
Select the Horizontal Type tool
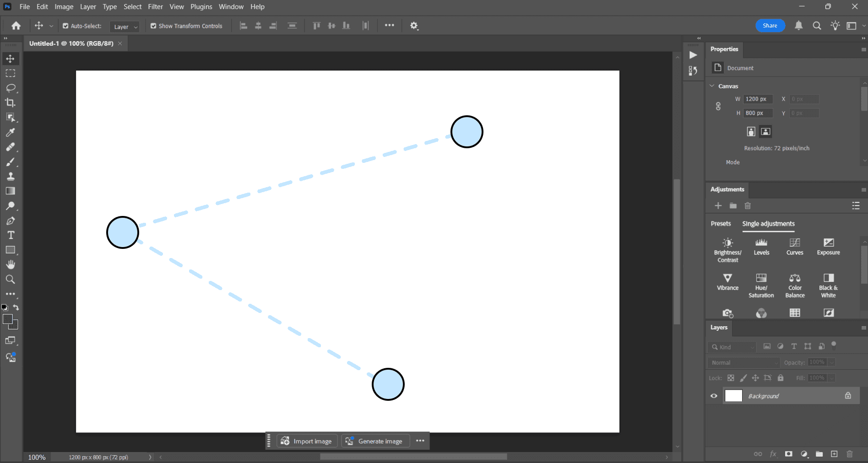point(10,235)
